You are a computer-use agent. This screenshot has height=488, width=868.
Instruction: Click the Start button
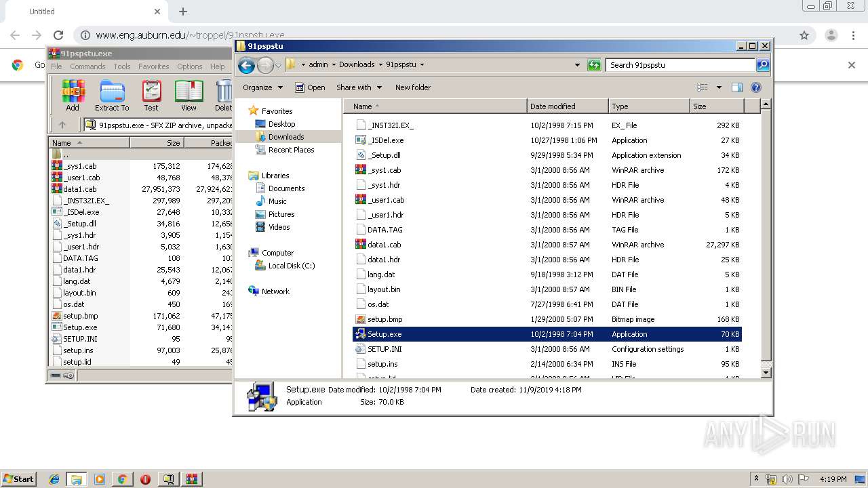tap(18, 479)
